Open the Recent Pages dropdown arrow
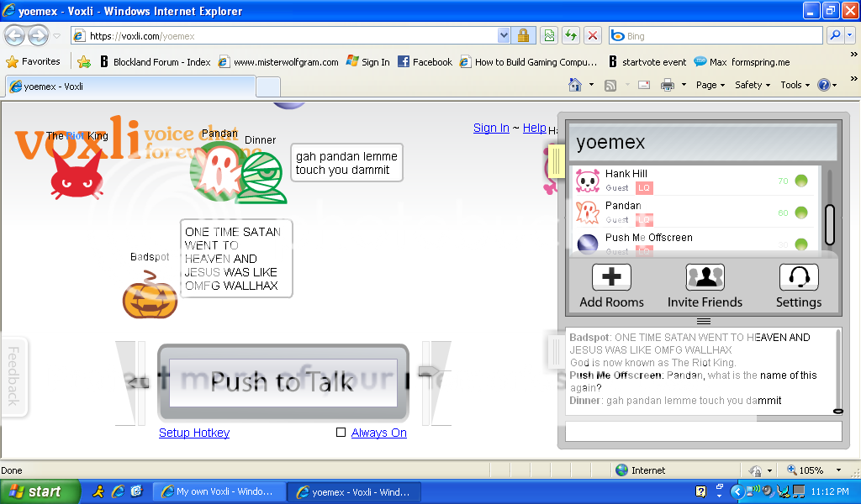The image size is (861, 504). (x=56, y=36)
